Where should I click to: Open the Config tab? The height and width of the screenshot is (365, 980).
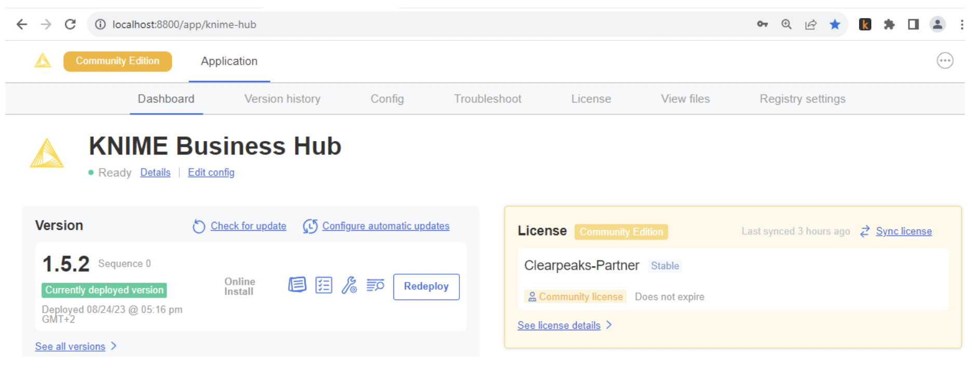pos(387,99)
